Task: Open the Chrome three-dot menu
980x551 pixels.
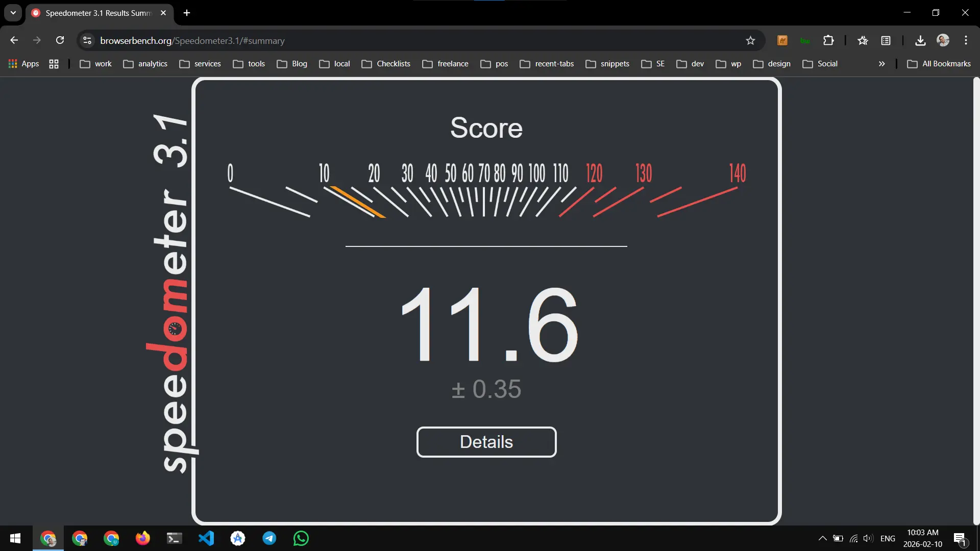Action: tap(966, 40)
